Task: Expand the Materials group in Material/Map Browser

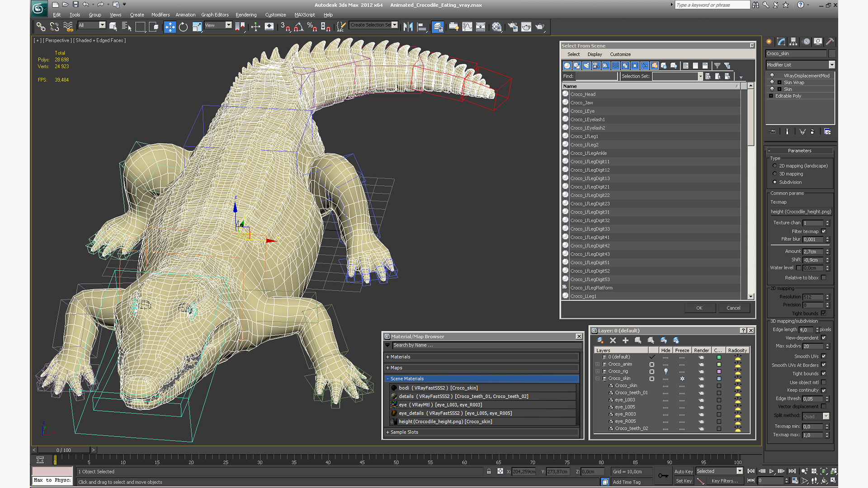Action: (x=482, y=357)
